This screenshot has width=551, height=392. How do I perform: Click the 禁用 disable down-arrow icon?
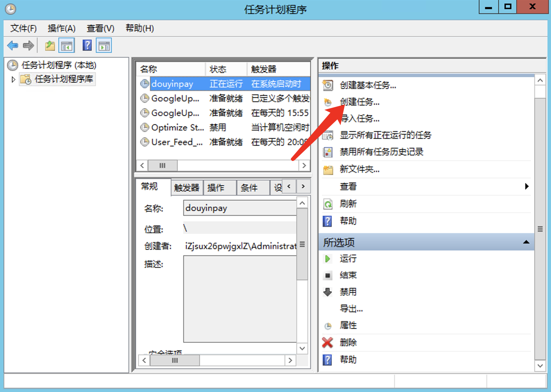coord(328,292)
